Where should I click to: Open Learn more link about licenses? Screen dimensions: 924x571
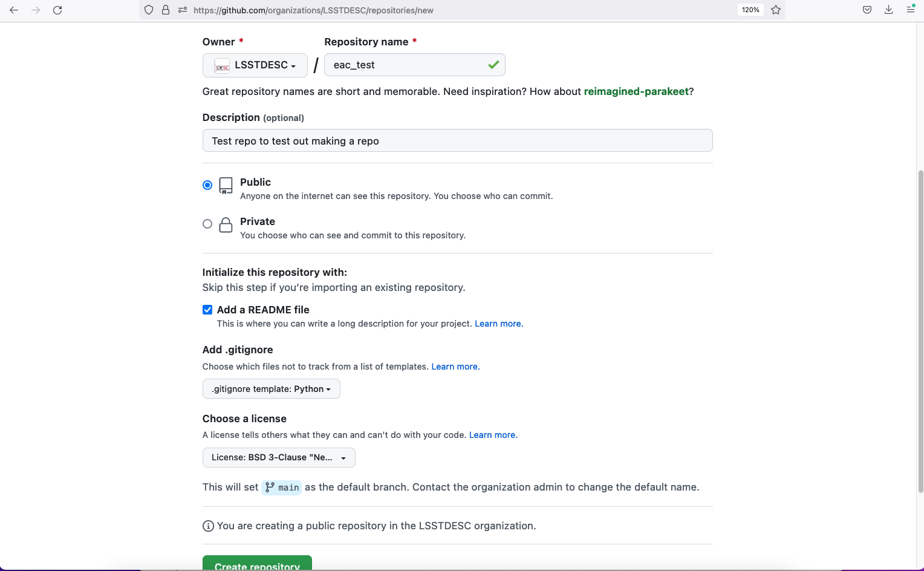[493, 435]
